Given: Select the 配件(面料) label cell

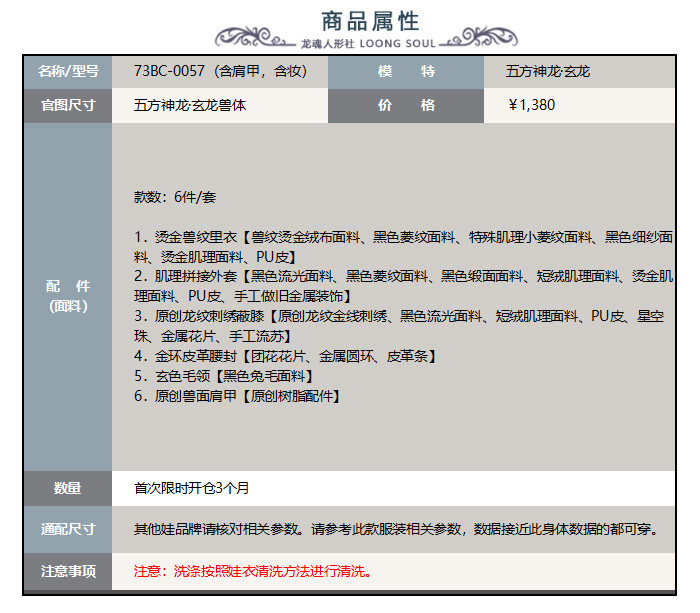Looking at the screenshot, I should [68, 296].
